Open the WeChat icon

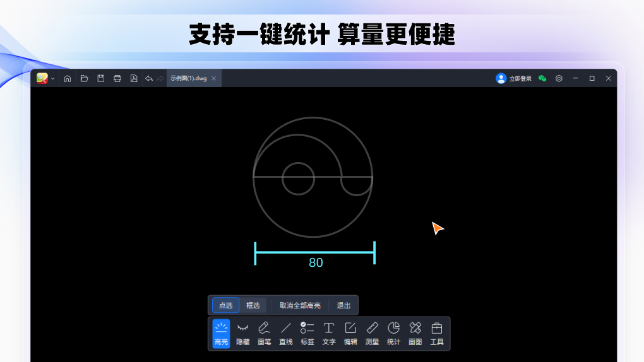[542, 78]
